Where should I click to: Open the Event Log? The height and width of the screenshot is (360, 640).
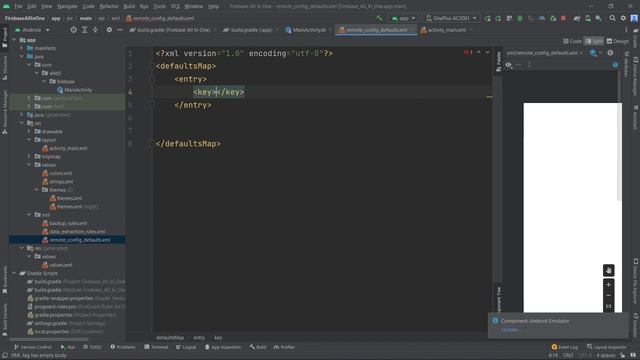pyautogui.click(x=564, y=347)
